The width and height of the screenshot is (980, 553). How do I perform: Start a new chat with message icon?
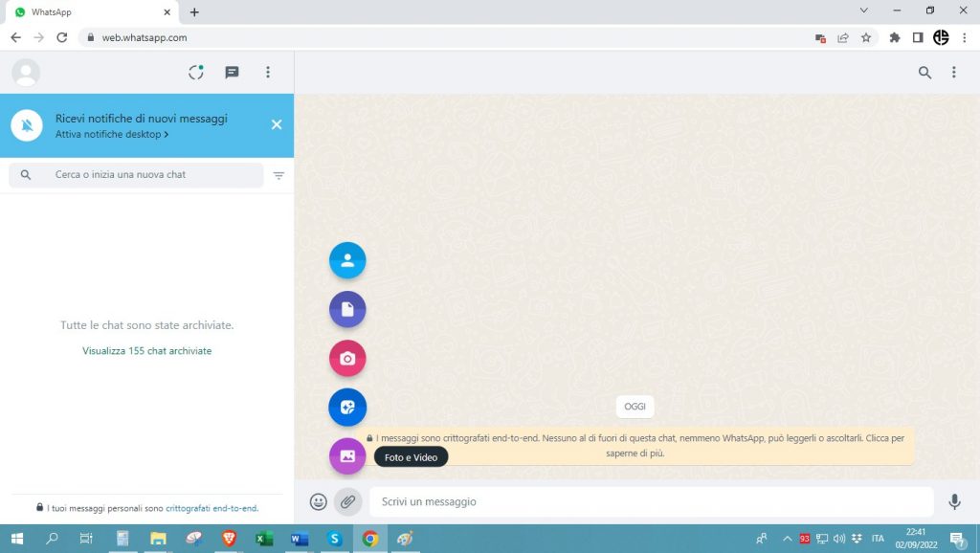tap(232, 73)
